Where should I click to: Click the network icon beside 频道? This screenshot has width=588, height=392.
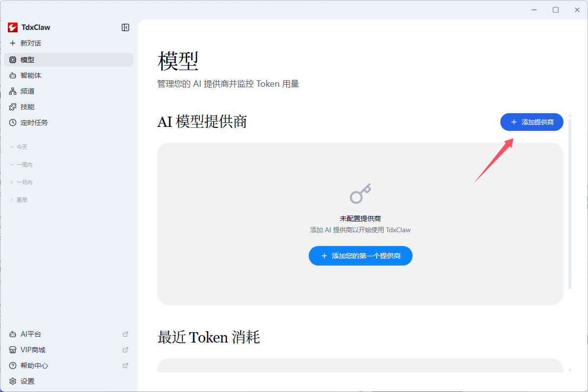[13, 91]
